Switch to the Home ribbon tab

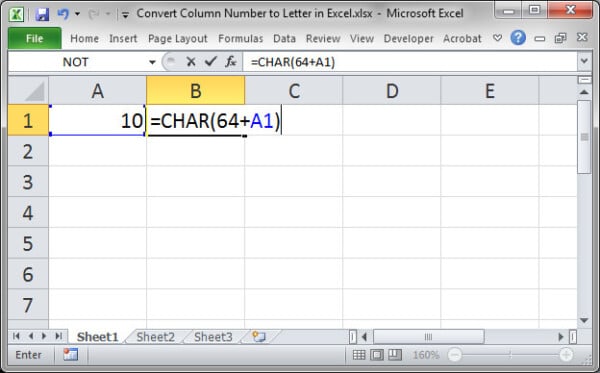[85, 39]
